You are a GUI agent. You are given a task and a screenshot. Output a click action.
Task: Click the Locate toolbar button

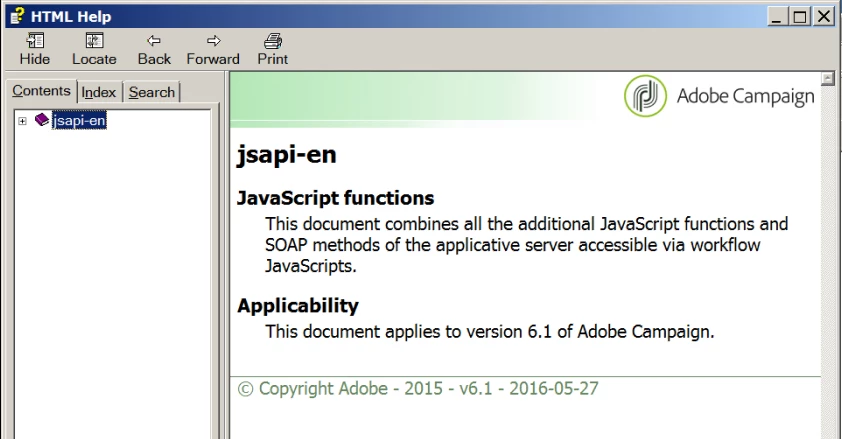[94, 49]
